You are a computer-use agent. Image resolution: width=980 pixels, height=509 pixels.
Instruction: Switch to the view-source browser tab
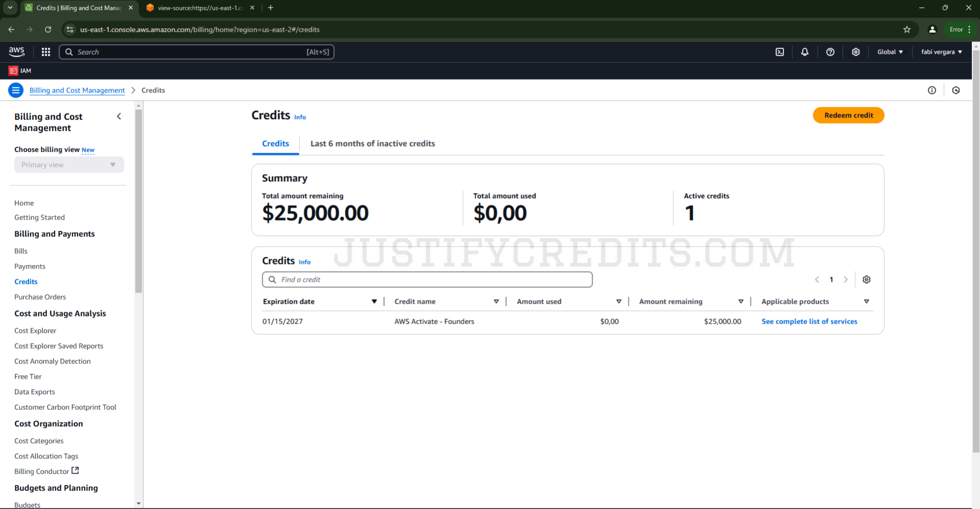tap(200, 8)
